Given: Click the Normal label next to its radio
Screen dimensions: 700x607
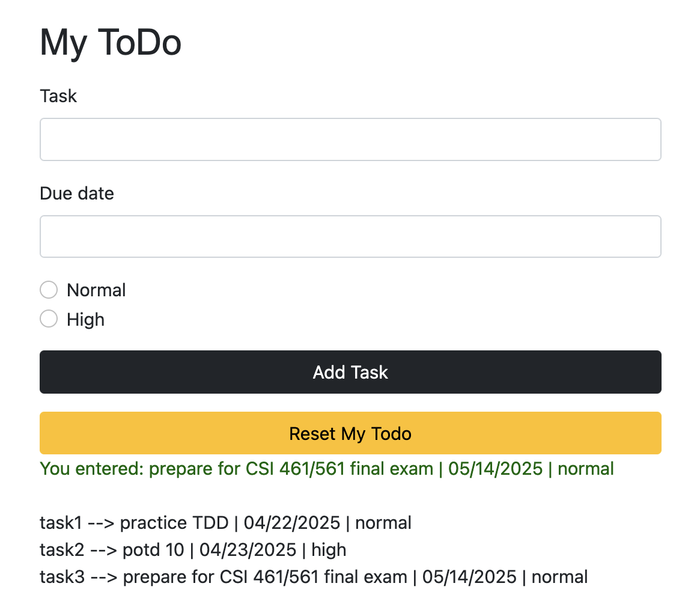Looking at the screenshot, I should coord(96,289).
